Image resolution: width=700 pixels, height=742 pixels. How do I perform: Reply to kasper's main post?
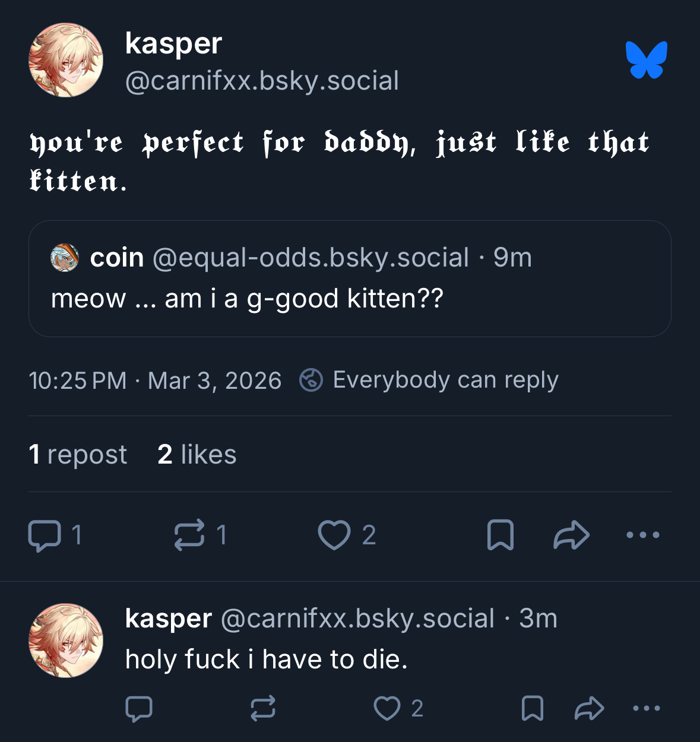(45, 535)
